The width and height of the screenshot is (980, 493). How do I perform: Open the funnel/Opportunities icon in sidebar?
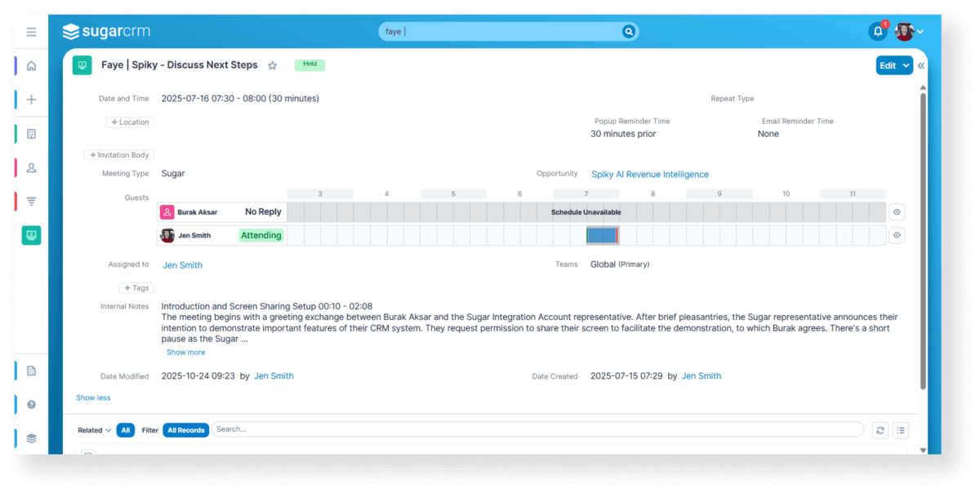[31, 201]
